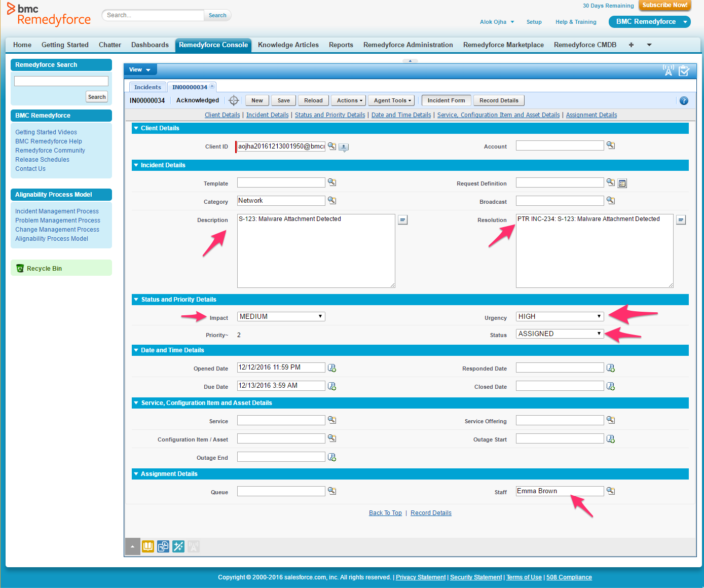
Task: Open Due Date calendar picker
Action: coord(332,386)
